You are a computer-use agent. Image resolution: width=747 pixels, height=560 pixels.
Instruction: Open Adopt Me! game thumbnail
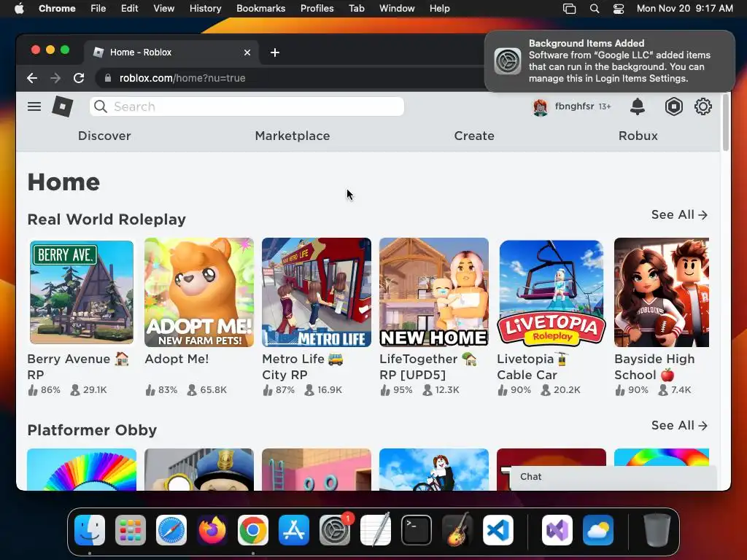(199, 292)
